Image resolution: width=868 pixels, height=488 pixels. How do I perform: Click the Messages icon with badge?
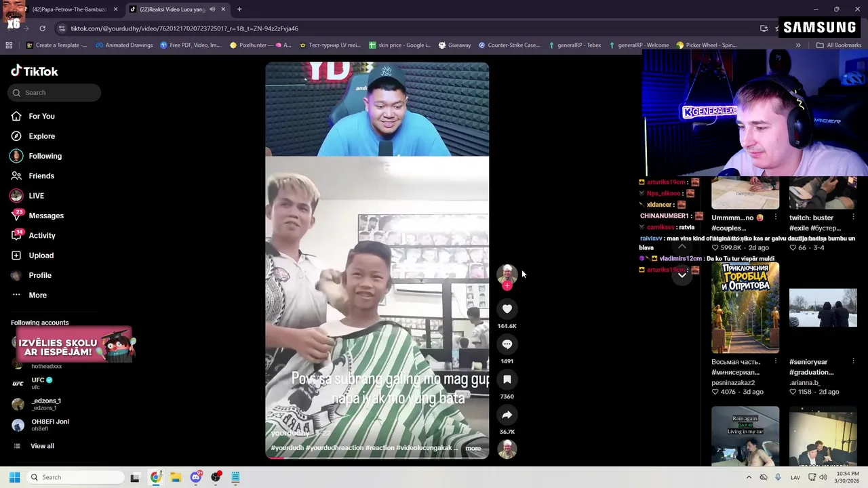coord(16,216)
